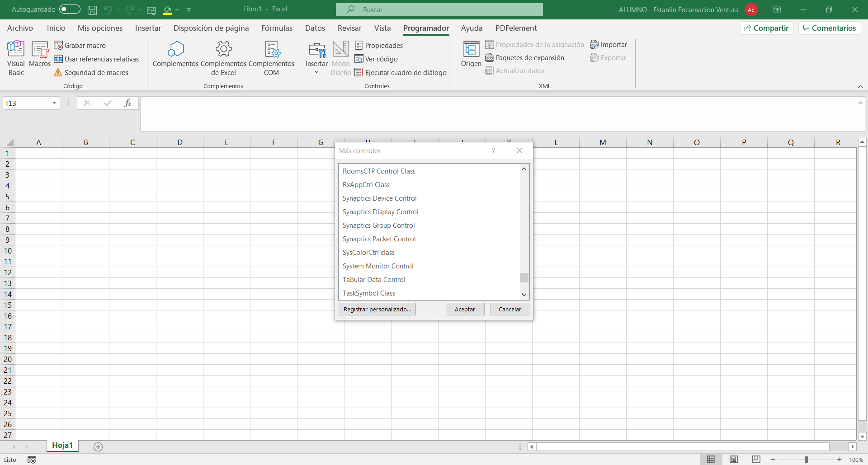
Task: Select System Monitor Control in list
Action: click(x=429, y=266)
